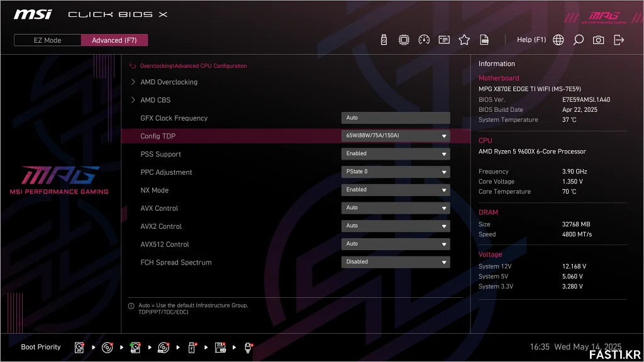644x362 pixels.
Task: Select the AVX512 Control label
Action: [165, 244]
